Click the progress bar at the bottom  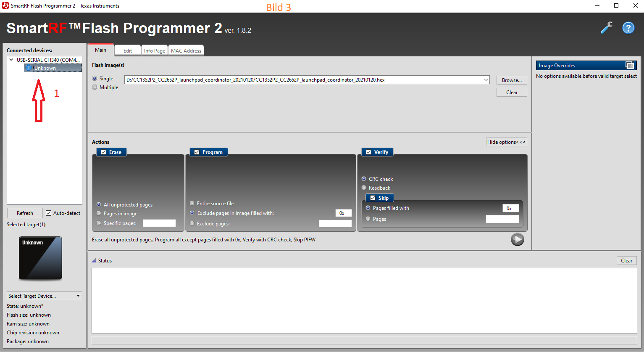364,340
